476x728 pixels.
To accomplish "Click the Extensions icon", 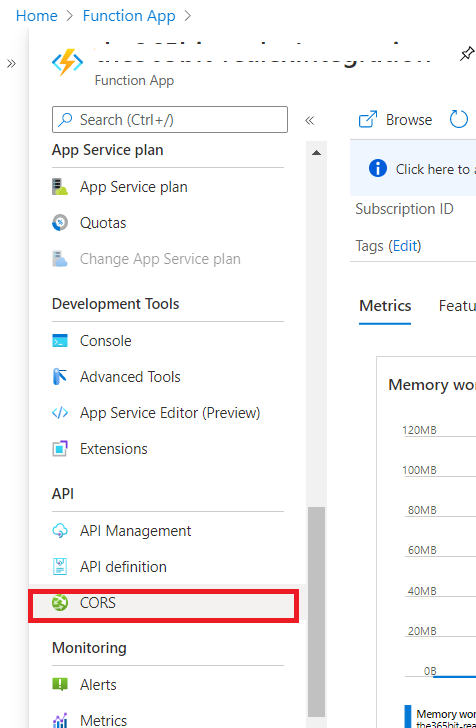I will (x=60, y=448).
